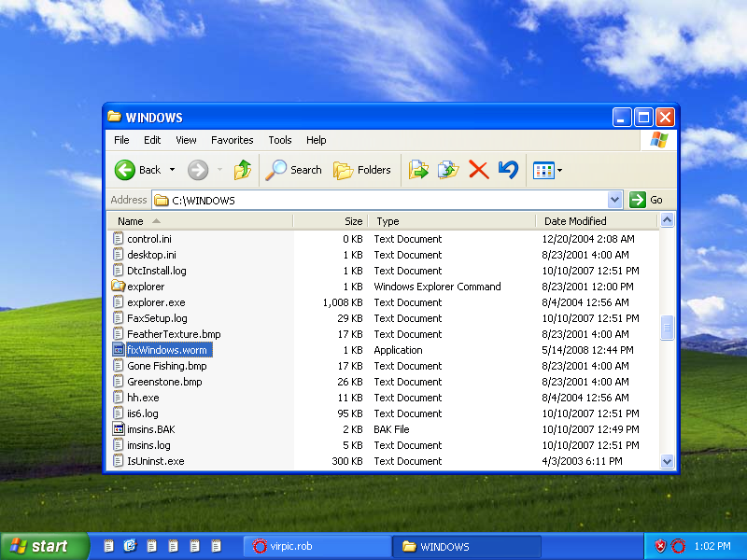Click inside the C:\WINDOWS address field
The image size is (747, 560).
pyautogui.click(x=380, y=200)
